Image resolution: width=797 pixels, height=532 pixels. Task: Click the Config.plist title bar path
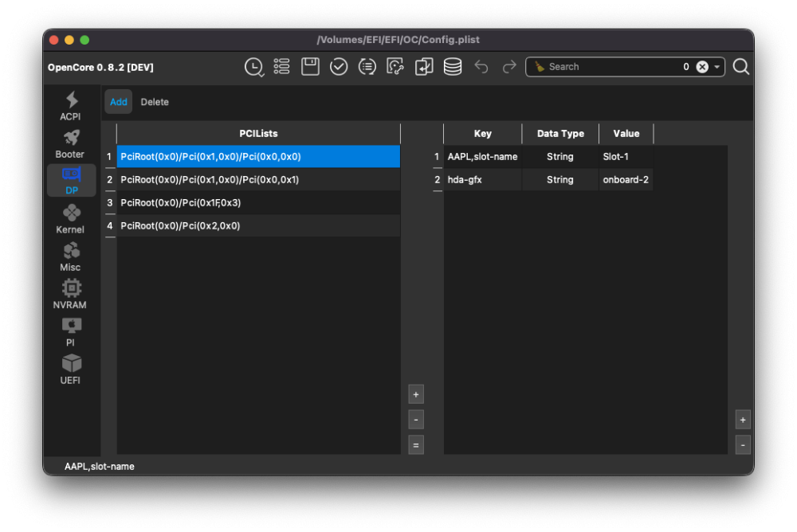pyautogui.click(x=398, y=40)
